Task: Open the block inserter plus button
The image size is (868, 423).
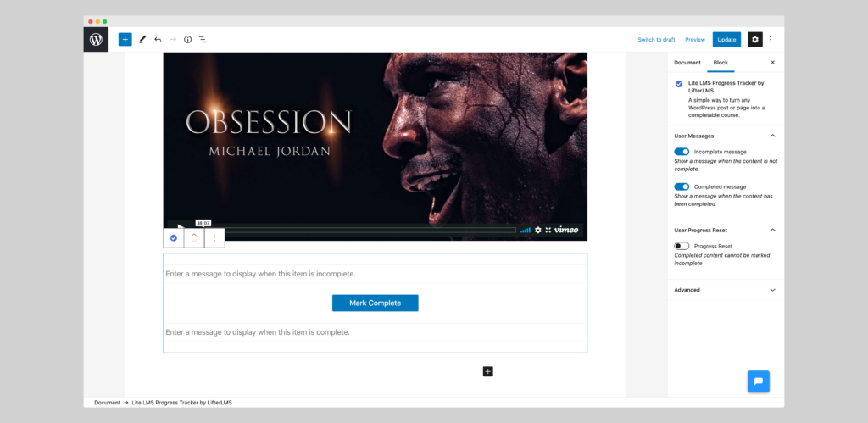Action: point(125,39)
